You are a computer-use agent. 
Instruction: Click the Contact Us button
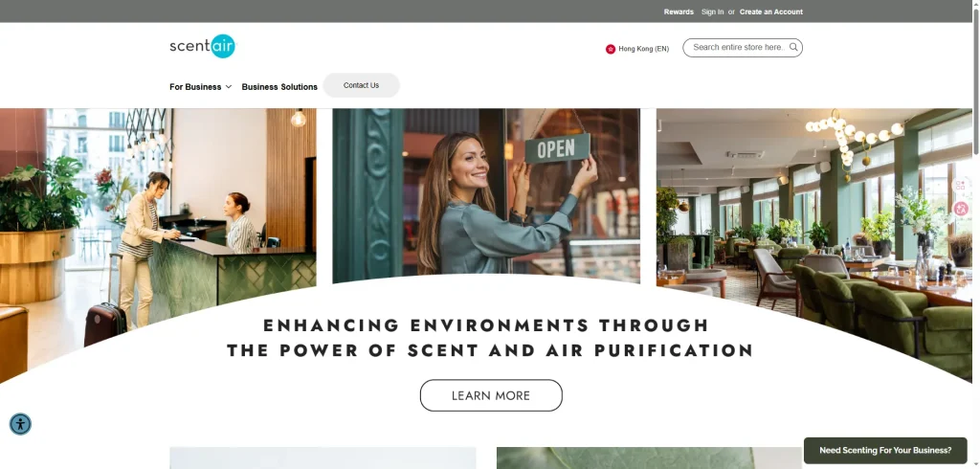coord(361,85)
